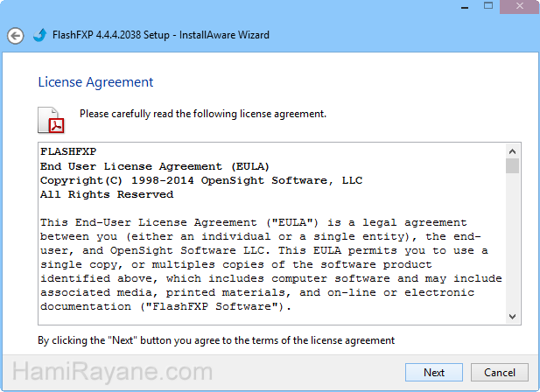Image resolution: width=540 pixels, height=392 pixels.
Task: Click the line ending 'documentation ("FlashFXP Software").'
Action: click(x=165, y=306)
